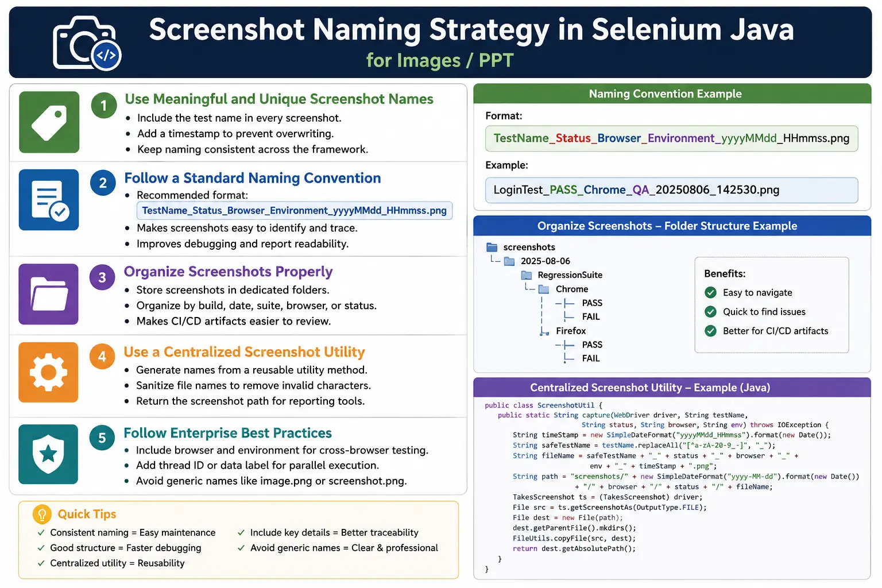The image size is (882, 588).
Task: Click the Format field in Naming Convention Example
Action: click(671, 138)
